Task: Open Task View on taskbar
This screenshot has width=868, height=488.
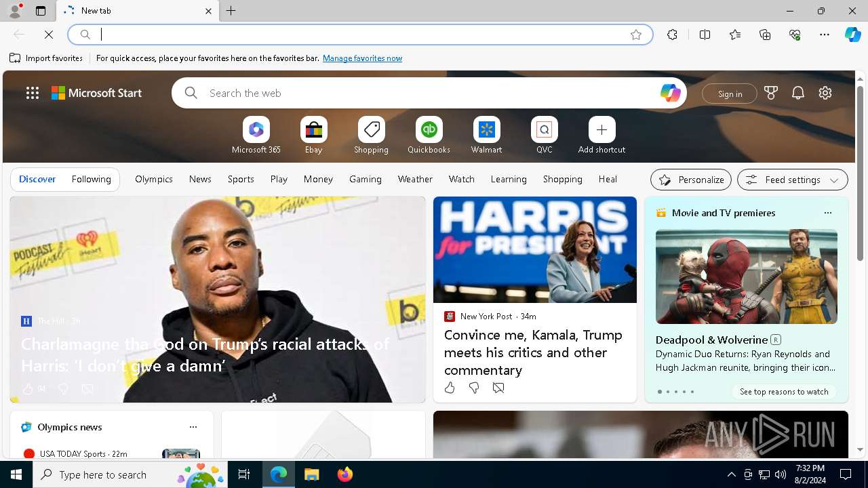Action: pyautogui.click(x=244, y=474)
